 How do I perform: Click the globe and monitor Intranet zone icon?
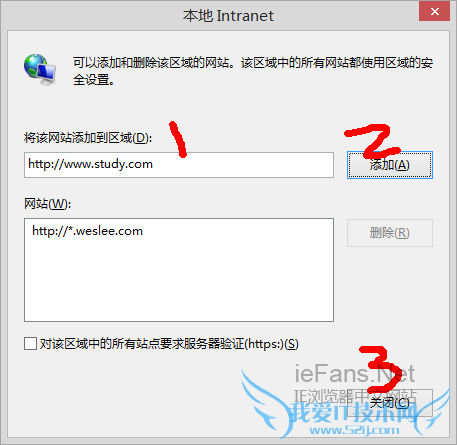click(40, 70)
